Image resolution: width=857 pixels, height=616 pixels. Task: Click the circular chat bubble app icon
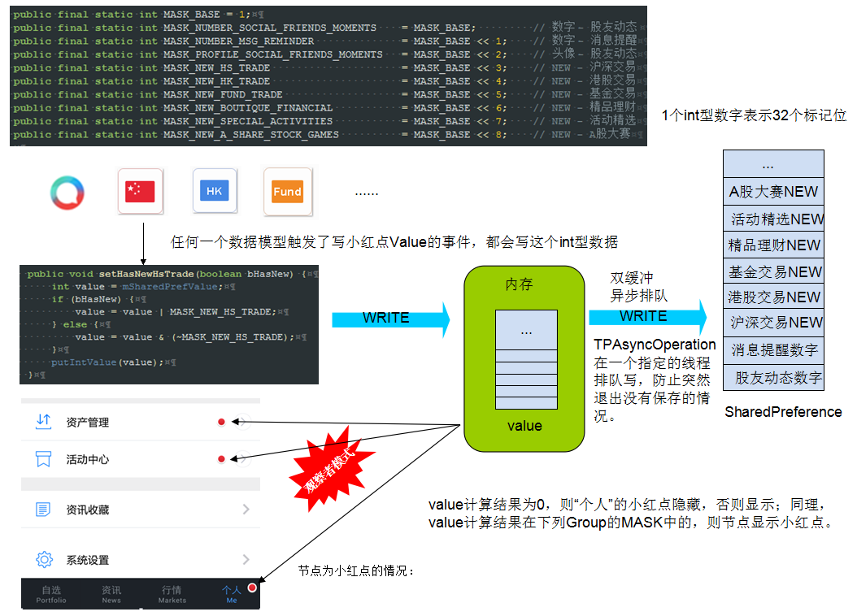point(62,192)
